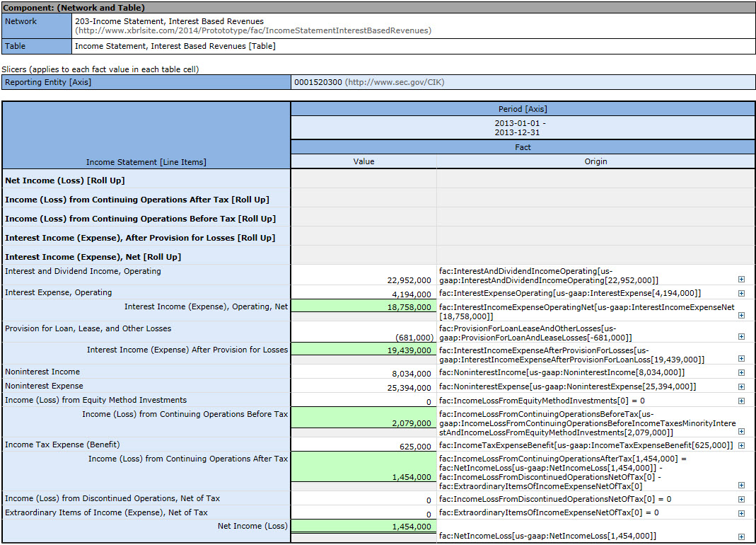Expand Provision for Loan, Lease Losses origin
The image size is (756, 545).
click(x=741, y=338)
